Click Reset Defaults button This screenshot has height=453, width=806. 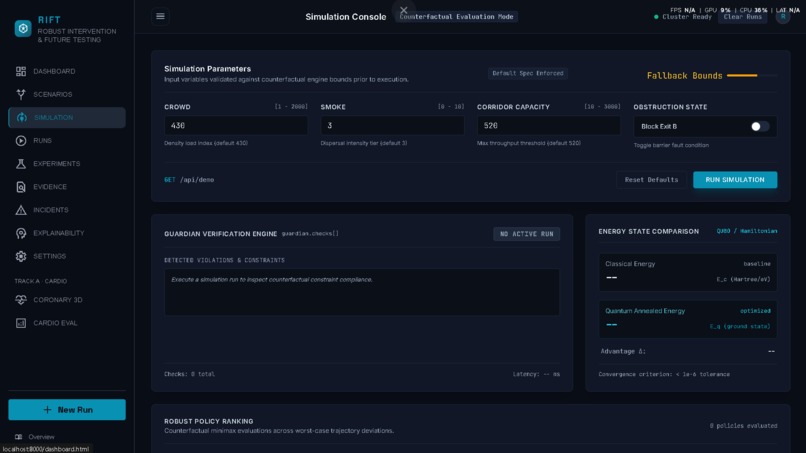[x=651, y=180]
